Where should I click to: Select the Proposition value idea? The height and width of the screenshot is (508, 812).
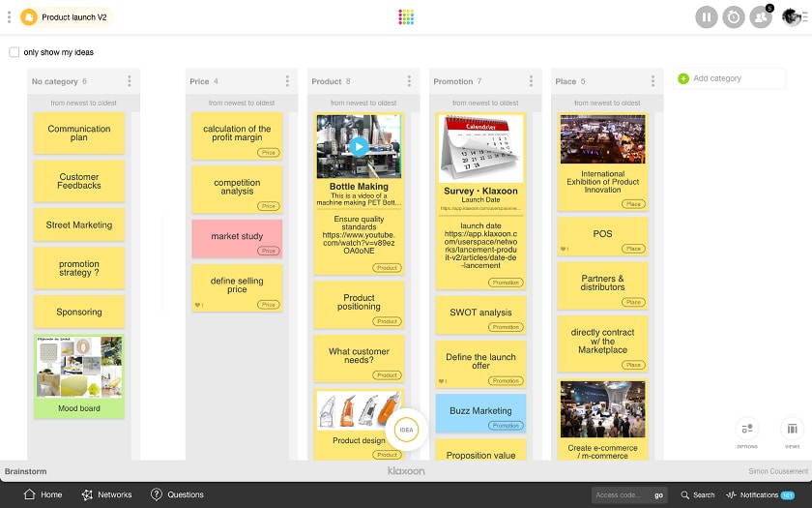point(480,450)
